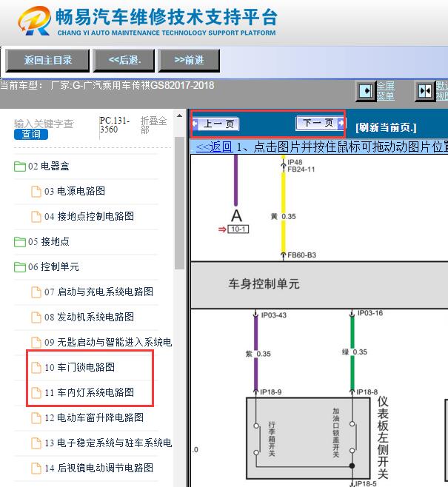Open 12 电动车窗升降电路图
Viewport: 448px width, 487px height.
coord(94,417)
